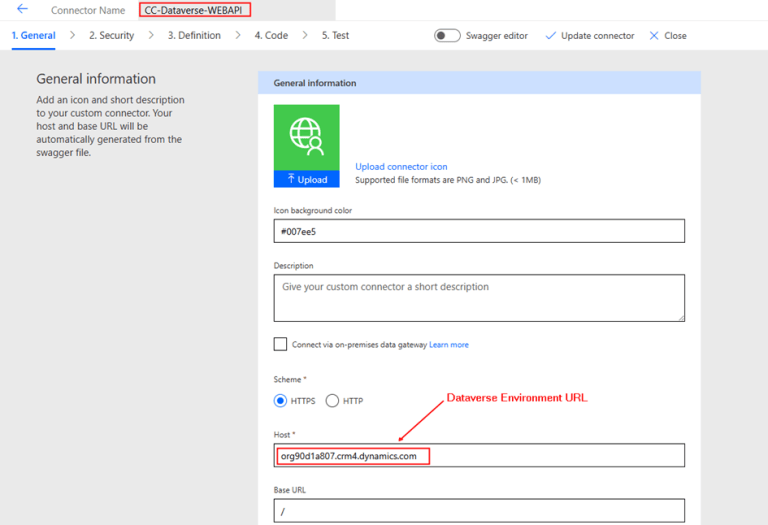This screenshot has height=525, width=768.
Task: Go to the 3. Definition tab
Action: click(x=194, y=35)
